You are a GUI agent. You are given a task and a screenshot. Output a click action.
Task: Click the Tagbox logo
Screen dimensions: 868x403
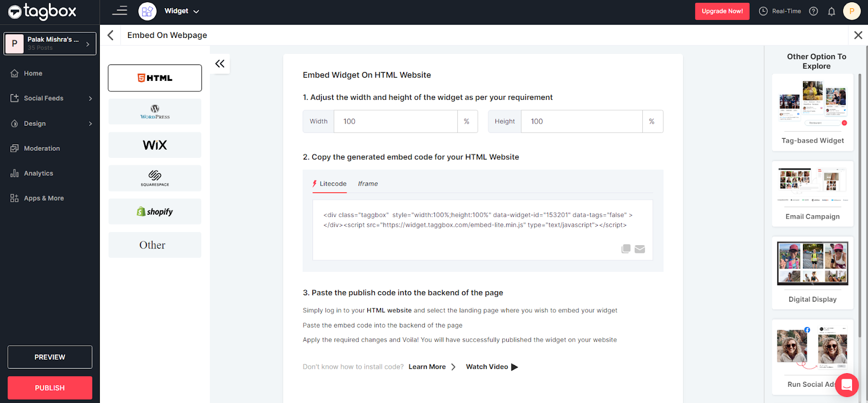click(x=42, y=11)
